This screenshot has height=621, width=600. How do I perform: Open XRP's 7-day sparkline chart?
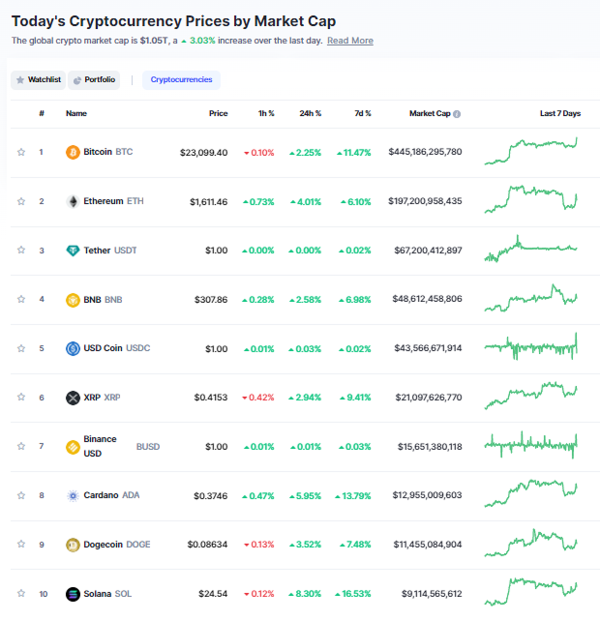[531, 396]
